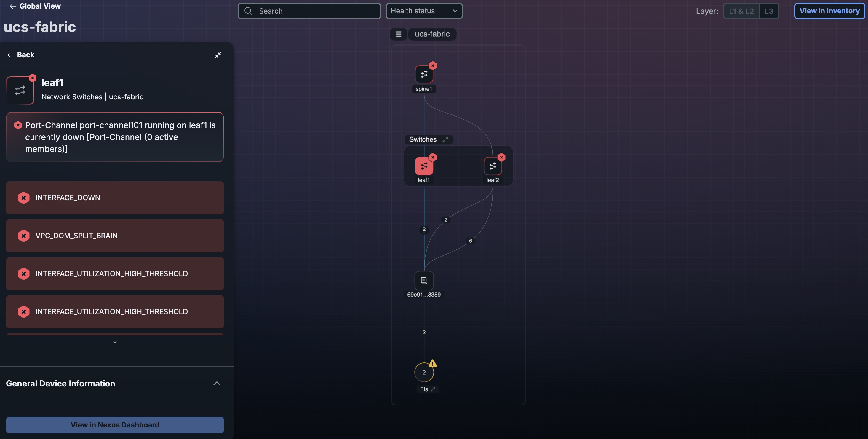Collapse General Device Information section
This screenshot has height=439, width=868.
tap(217, 383)
